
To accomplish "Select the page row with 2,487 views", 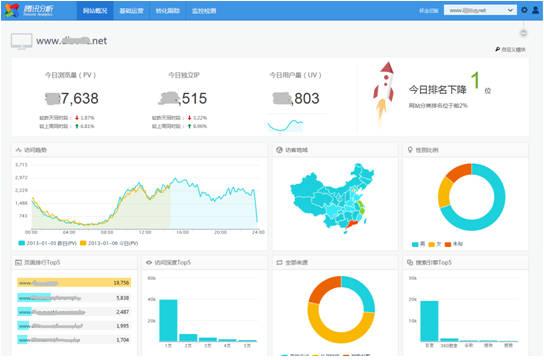I will click(74, 312).
